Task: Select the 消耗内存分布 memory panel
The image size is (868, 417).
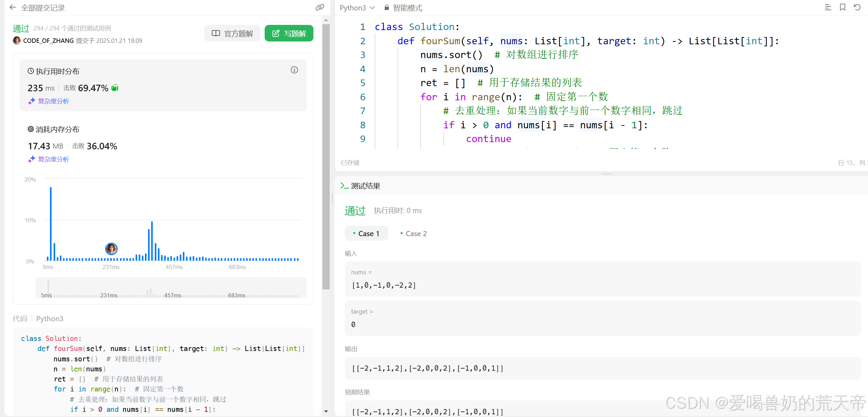Action: click(x=163, y=143)
